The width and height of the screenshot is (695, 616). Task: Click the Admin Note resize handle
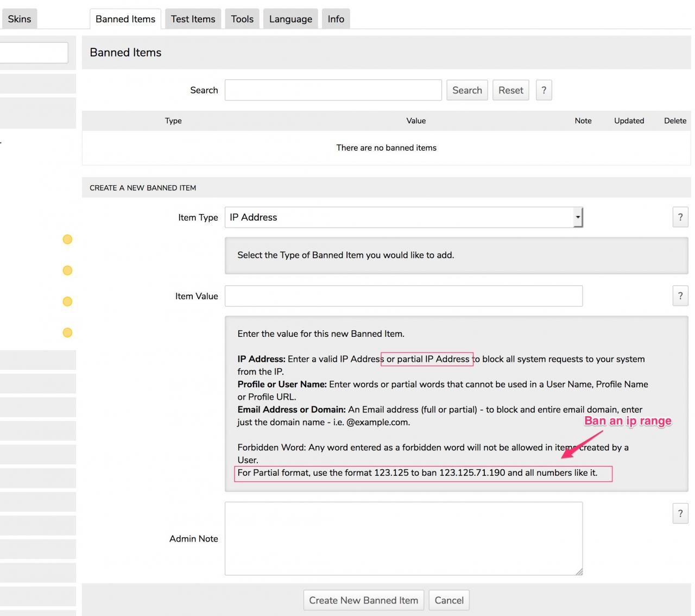[579, 571]
